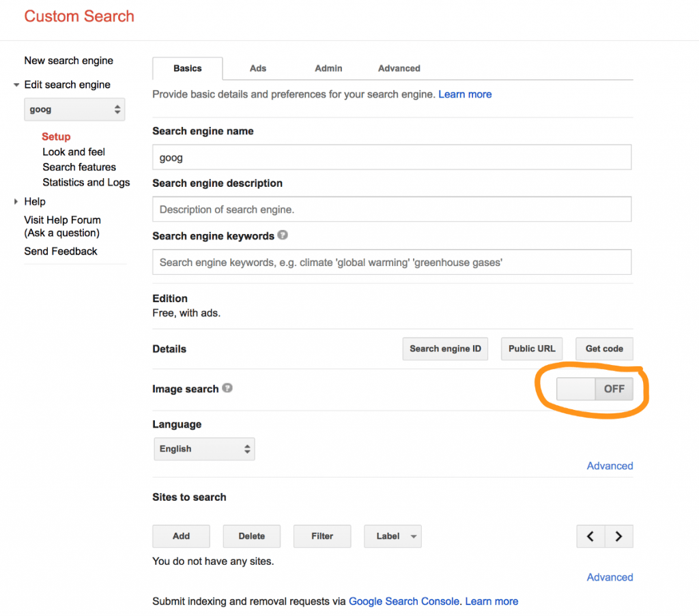Open the Label dropdown menu
This screenshot has height=616, width=699.
[x=393, y=536]
